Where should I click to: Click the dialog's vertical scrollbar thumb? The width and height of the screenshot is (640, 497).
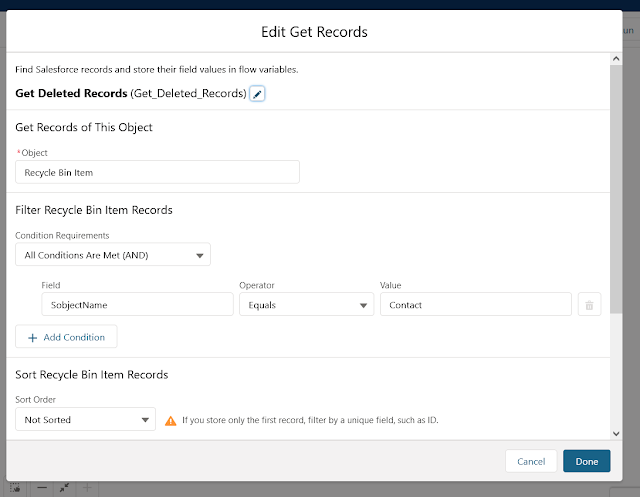click(x=616, y=189)
